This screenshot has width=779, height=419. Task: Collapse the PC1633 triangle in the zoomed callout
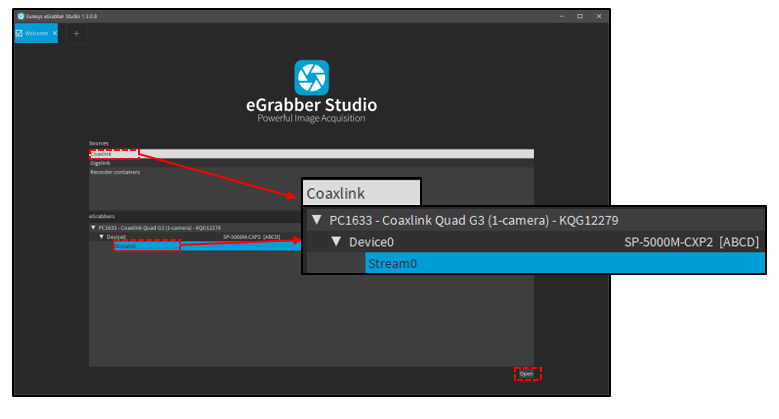click(x=317, y=219)
